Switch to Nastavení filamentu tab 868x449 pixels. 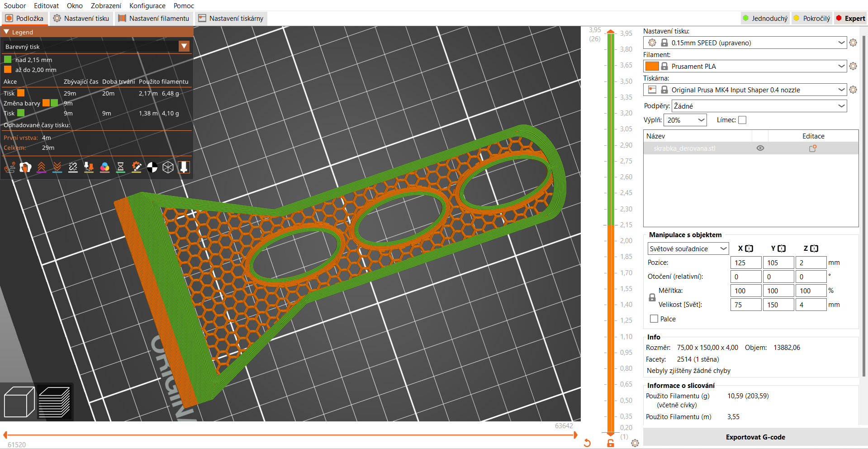(154, 18)
